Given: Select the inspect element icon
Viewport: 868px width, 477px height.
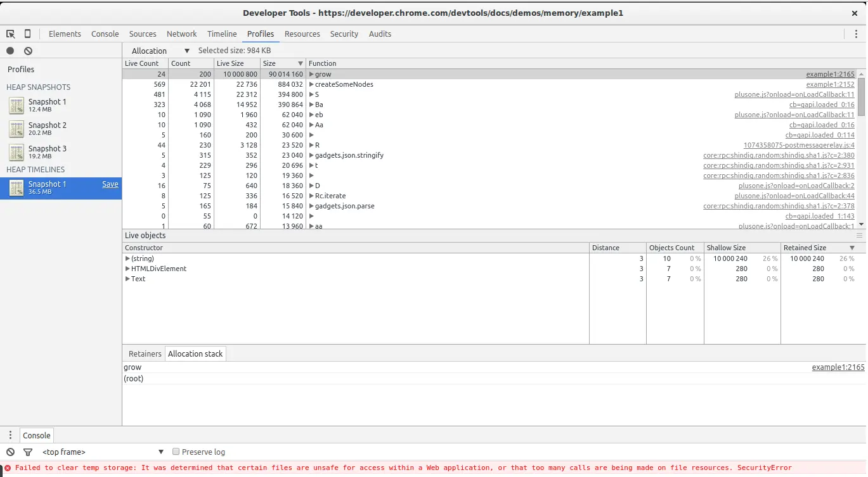Looking at the screenshot, I should [11, 34].
